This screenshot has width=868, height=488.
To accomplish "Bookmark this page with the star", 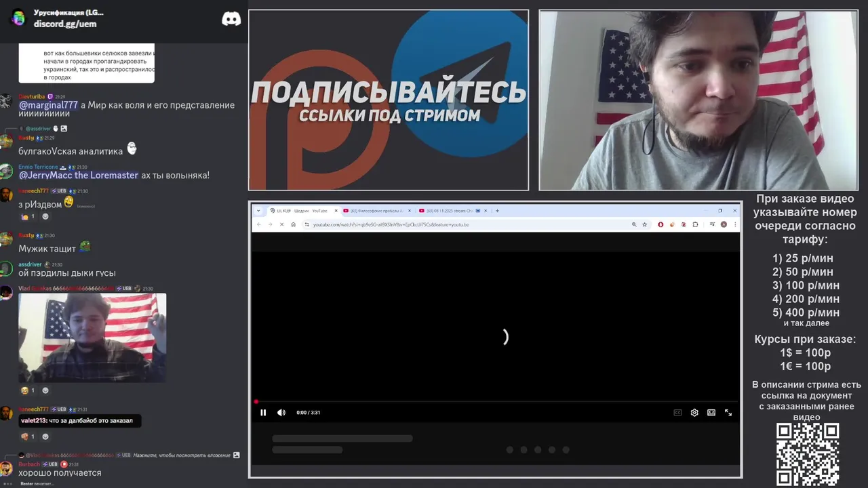I will [645, 224].
